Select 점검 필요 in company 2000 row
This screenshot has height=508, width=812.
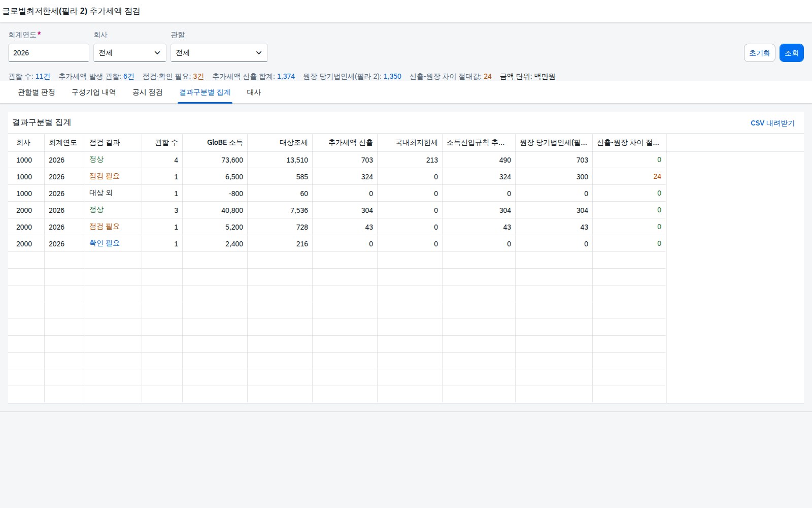(x=105, y=227)
